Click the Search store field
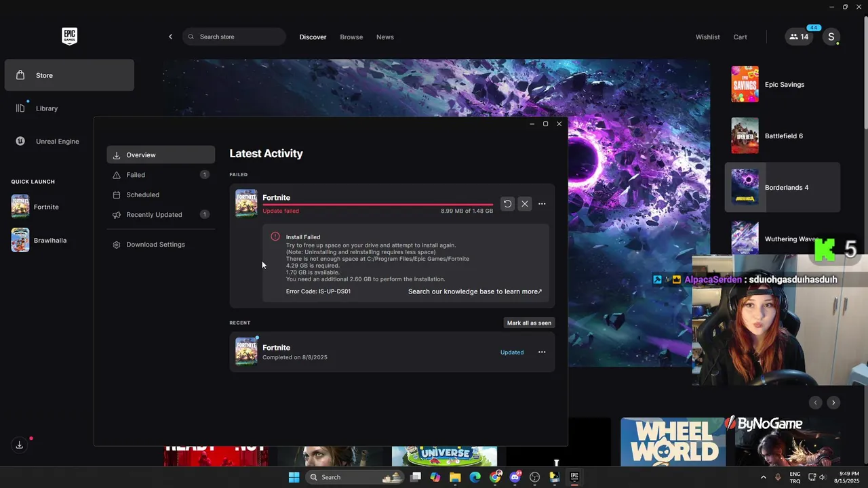Screen dimensions: 868x488 tap(234, 37)
